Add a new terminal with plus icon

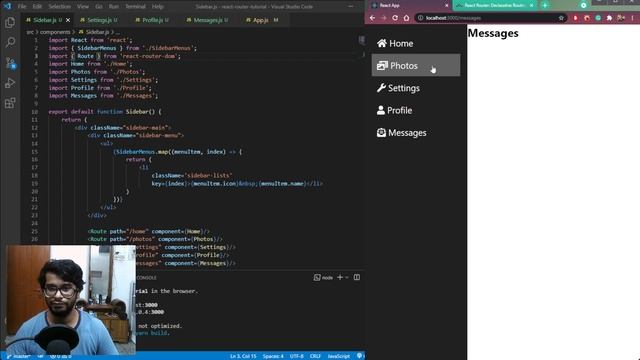click(340, 278)
